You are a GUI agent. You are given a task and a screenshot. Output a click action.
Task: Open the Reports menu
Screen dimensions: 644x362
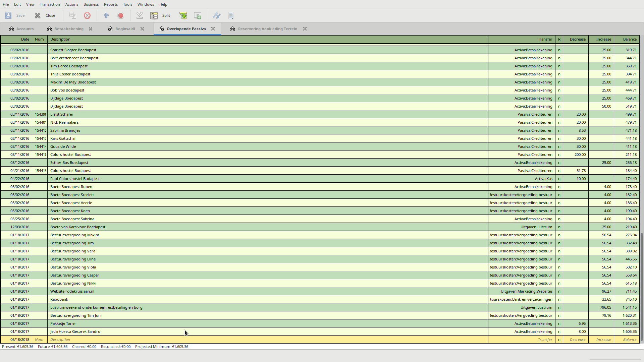[x=111, y=4]
